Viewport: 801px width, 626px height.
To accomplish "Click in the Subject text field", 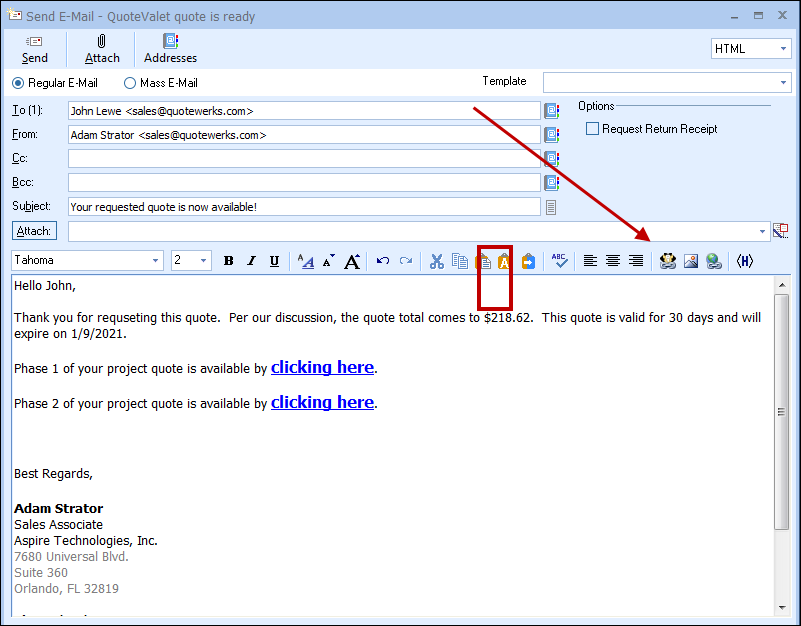I will pos(304,207).
